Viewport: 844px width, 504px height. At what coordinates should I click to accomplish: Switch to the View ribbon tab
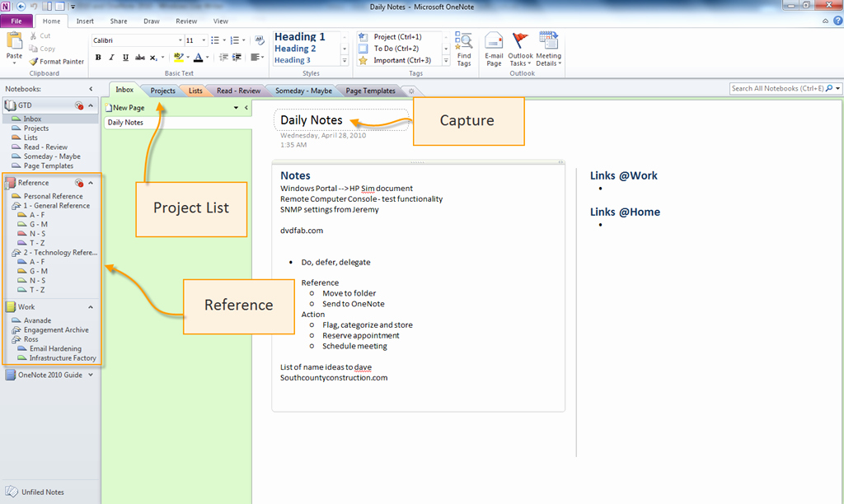pos(221,21)
